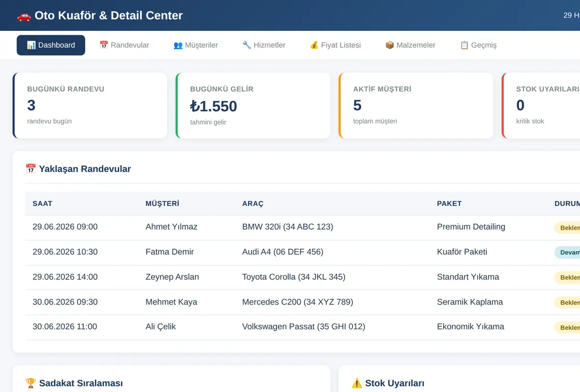Switch to the Fiyat Listesi tab

point(335,45)
